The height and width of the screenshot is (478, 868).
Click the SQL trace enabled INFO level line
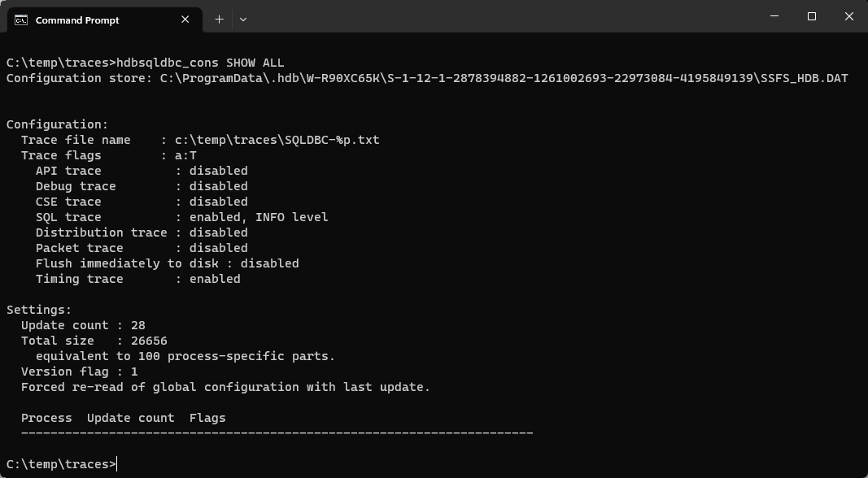[x=181, y=217]
